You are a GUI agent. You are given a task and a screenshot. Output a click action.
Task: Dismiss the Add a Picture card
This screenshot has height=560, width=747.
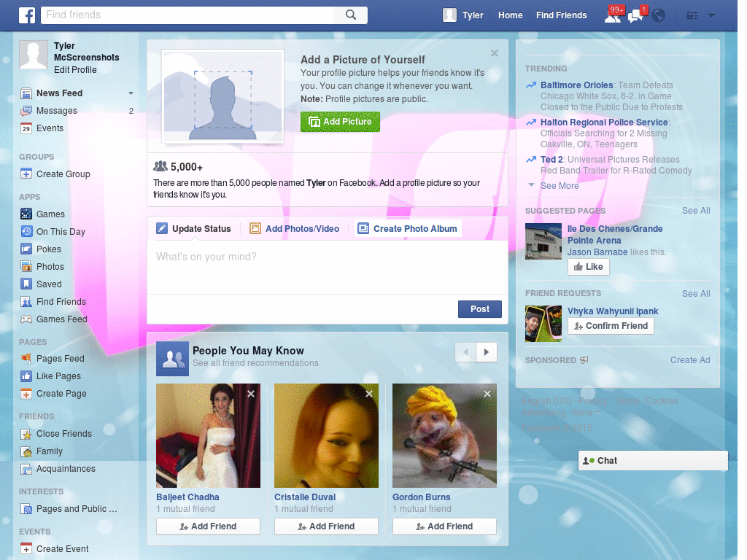point(495,53)
